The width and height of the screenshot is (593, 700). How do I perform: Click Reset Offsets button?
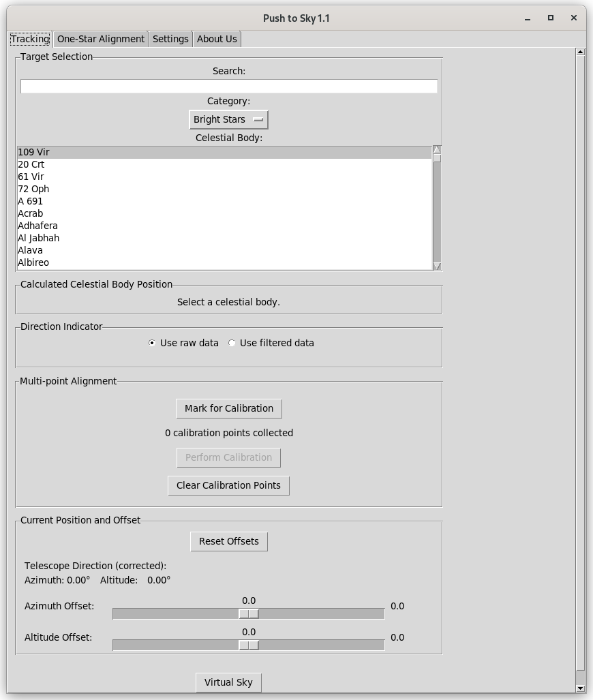point(229,541)
